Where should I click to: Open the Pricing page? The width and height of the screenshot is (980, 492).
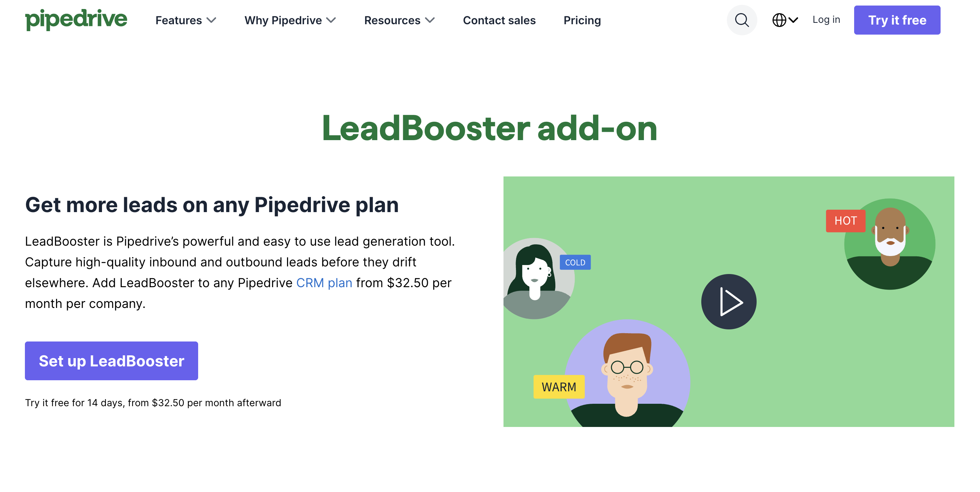point(582,20)
